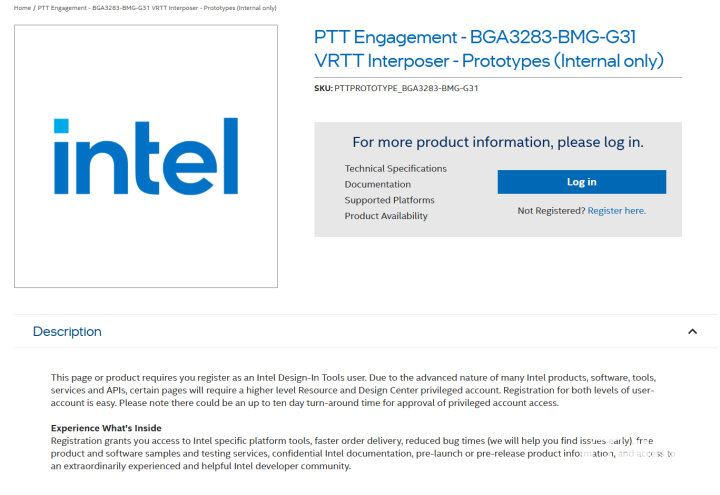720x495 pixels.
Task: Select the product title heading text
Action: [x=488, y=49]
